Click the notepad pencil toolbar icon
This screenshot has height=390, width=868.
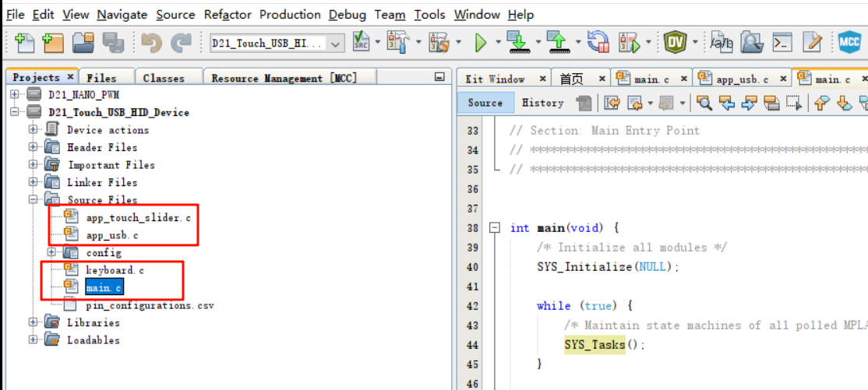[813, 43]
